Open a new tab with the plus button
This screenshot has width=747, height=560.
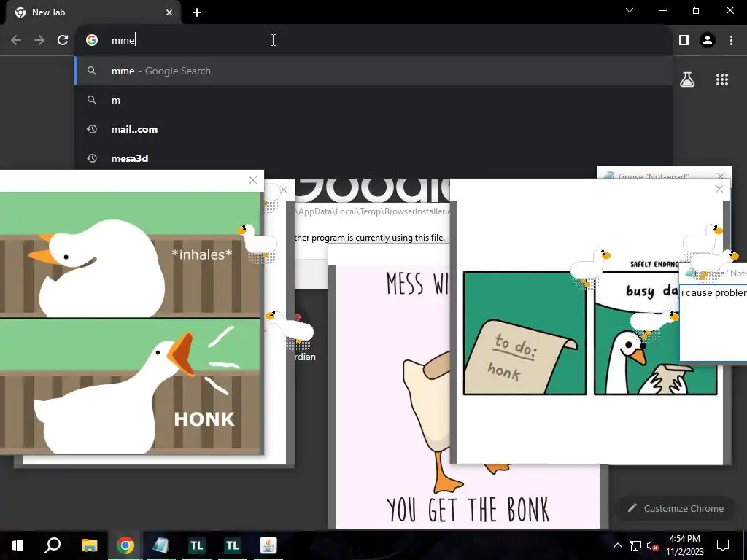pyautogui.click(x=197, y=12)
